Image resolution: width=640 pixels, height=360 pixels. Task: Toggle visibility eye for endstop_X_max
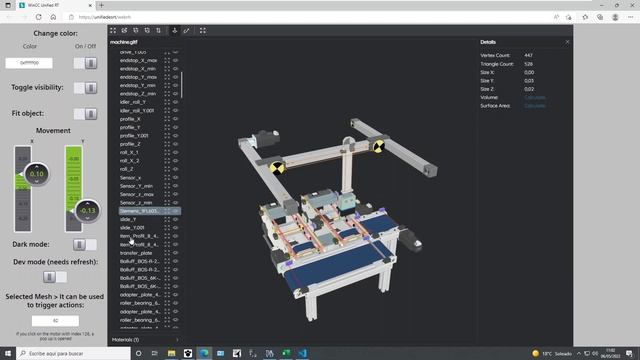pos(176,60)
